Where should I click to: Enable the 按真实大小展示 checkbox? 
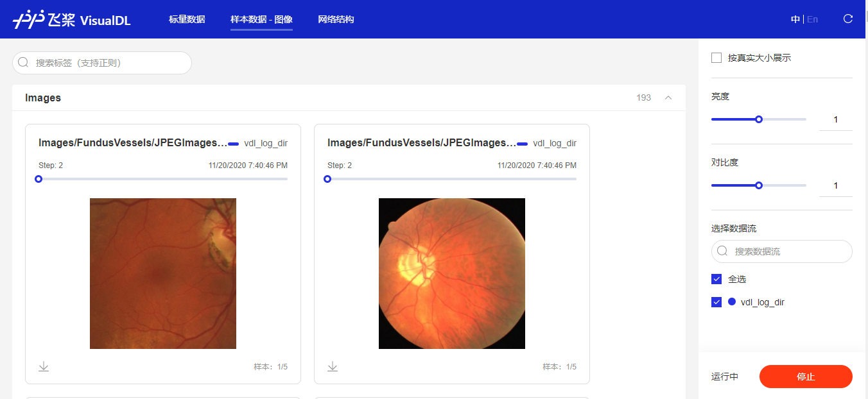point(716,57)
